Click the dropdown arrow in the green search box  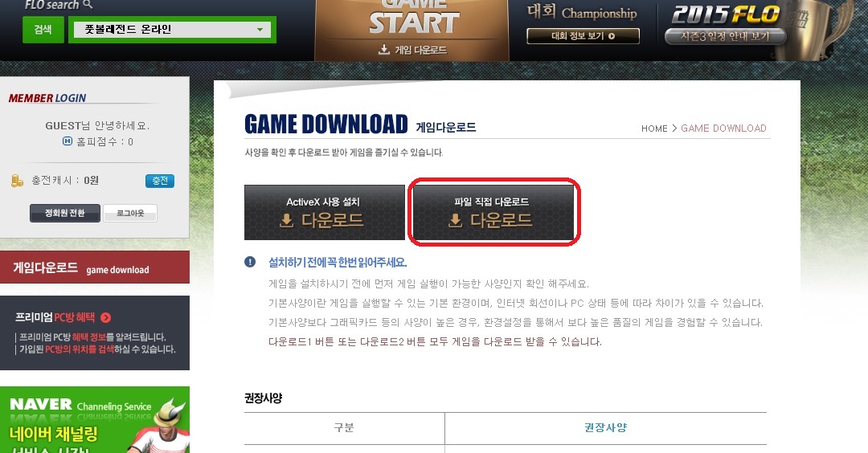[x=260, y=29]
